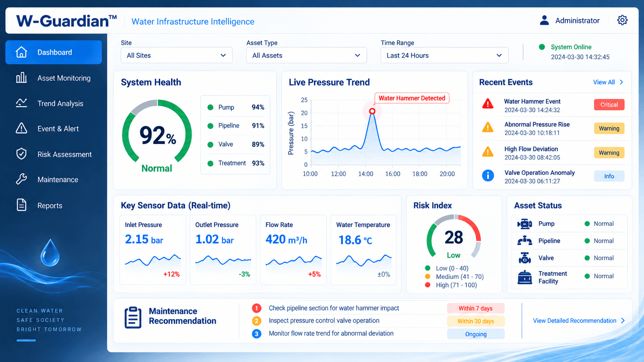Image resolution: width=644 pixels, height=362 pixels.
Task: Click the Administrator user avatar icon
Action: [544, 20]
